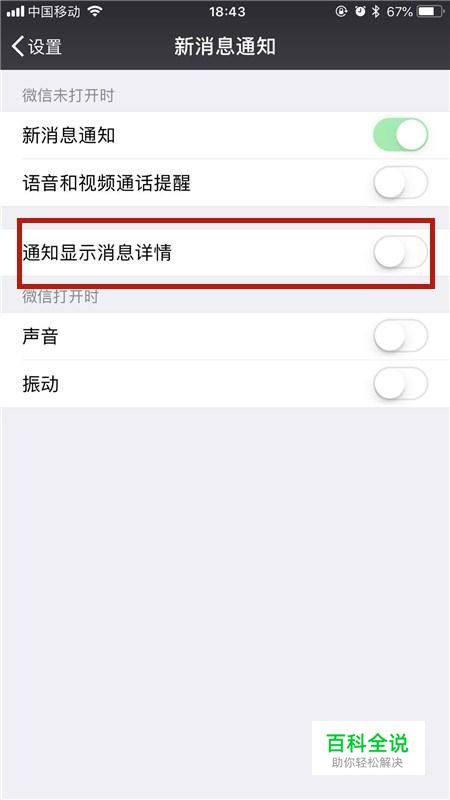The image size is (450, 800).
Task: Select the 声音 row label
Action: pyautogui.click(x=40, y=336)
